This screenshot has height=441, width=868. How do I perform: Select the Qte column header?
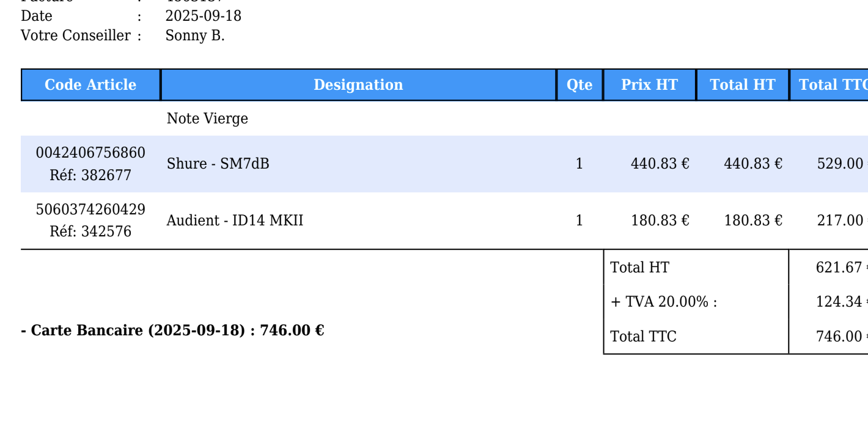pyautogui.click(x=579, y=85)
